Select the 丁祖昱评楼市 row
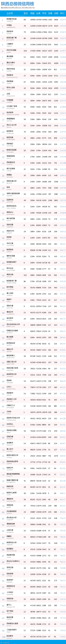Image resolution: width=66 pixels, height=644 pixels. coord(33,630)
